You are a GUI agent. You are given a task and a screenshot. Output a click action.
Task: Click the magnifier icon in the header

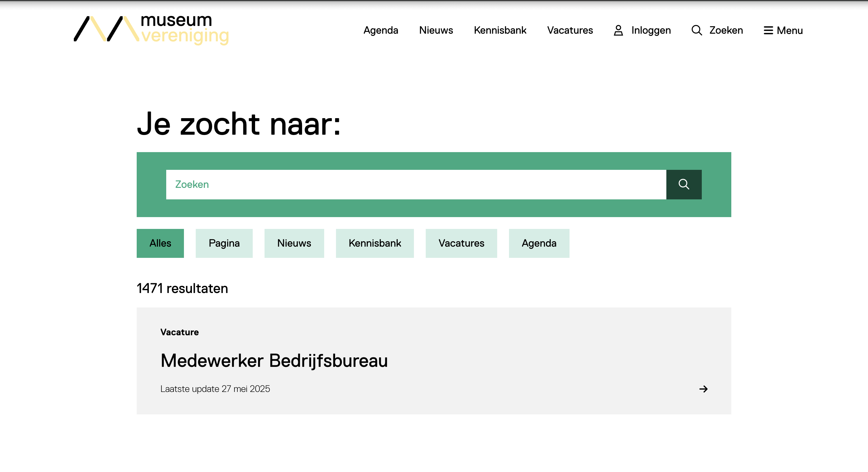696,30
